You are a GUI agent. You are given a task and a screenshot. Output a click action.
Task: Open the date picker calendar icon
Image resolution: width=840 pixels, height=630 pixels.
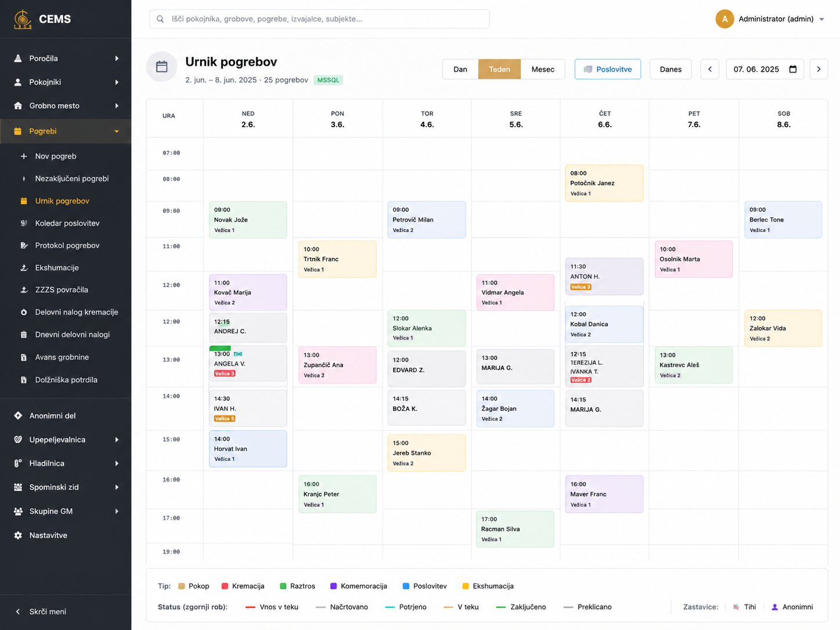pos(793,69)
